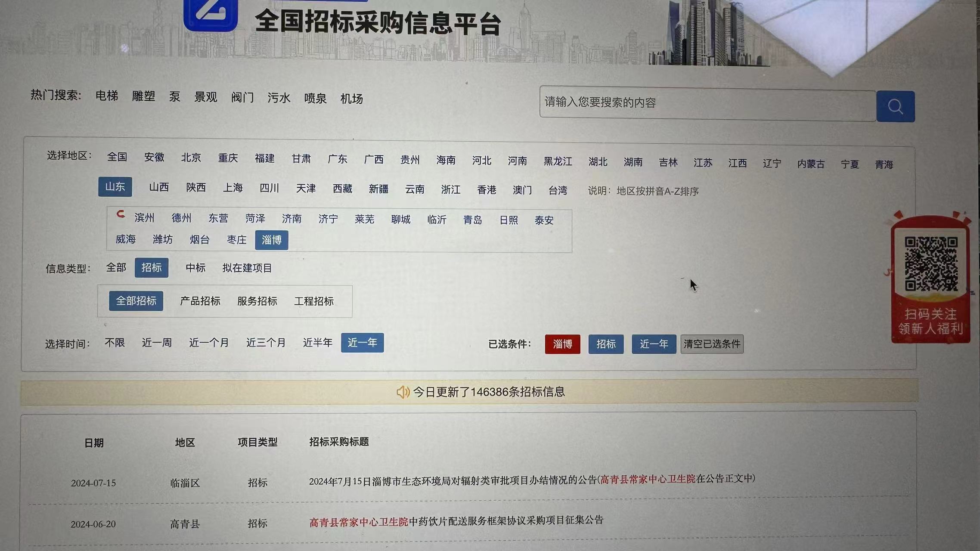Image resolution: width=980 pixels, height=551 pixels.
Task: Type in the search content input field
Action: tap(707, 103)
